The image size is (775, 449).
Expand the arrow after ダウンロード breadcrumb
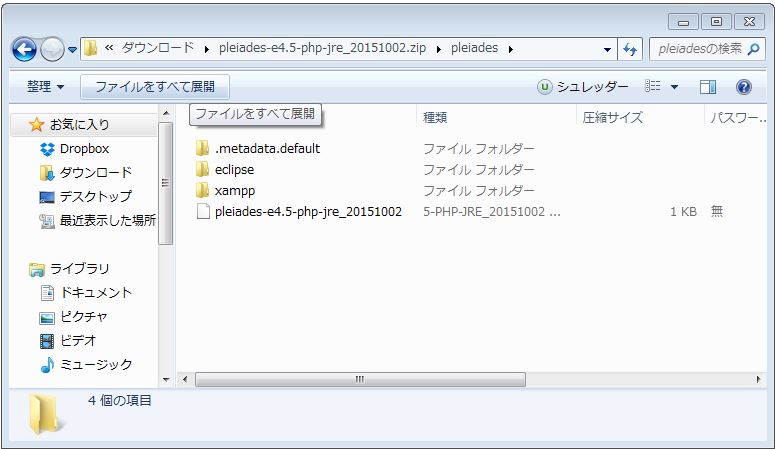point(207,49)
